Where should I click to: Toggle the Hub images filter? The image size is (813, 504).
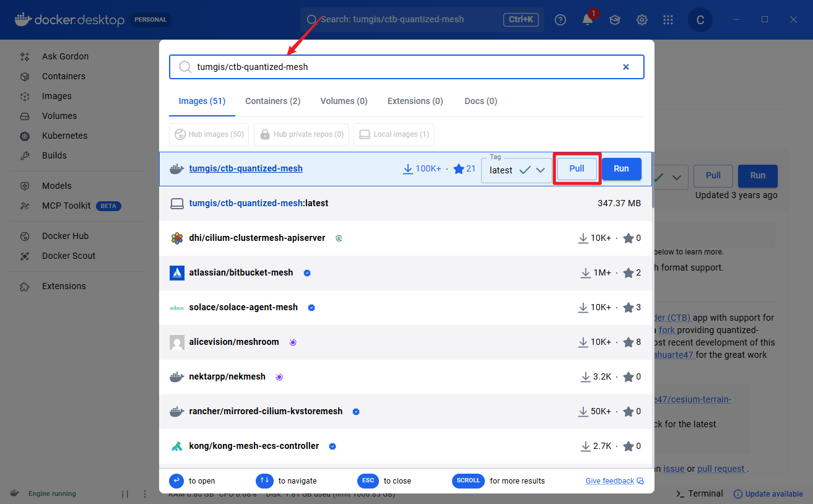click(x=209, y=134)
